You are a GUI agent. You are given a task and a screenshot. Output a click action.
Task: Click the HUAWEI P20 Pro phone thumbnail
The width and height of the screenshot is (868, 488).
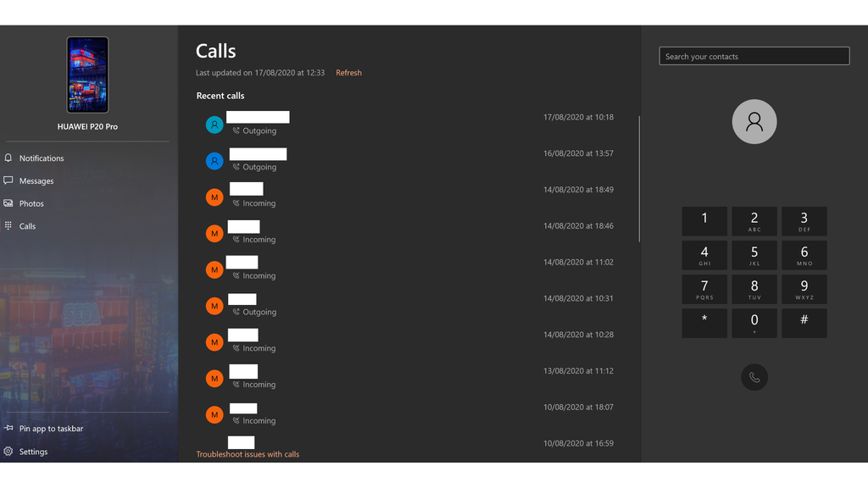coord(86,75)
